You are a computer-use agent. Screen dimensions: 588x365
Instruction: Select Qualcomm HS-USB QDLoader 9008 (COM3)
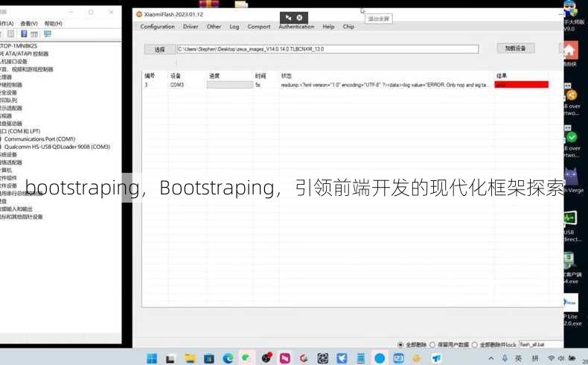click(x=57, y=147)
